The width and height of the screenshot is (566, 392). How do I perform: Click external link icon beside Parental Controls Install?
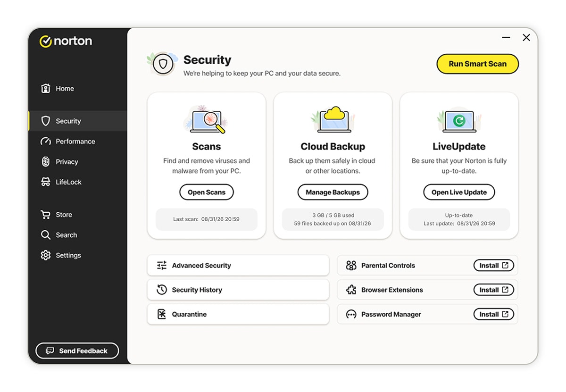(505, 265)
